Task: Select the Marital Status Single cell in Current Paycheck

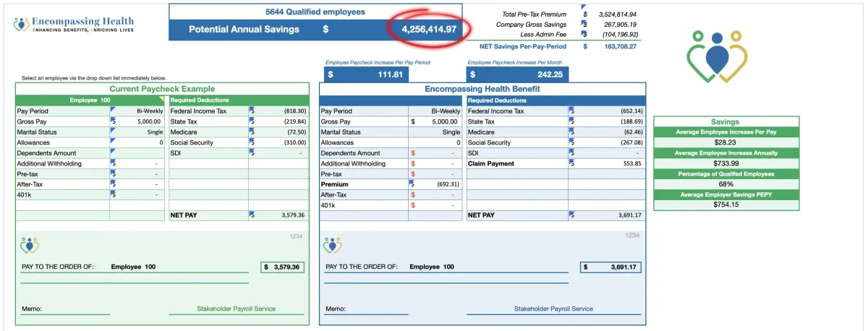Action: [138, 132]
